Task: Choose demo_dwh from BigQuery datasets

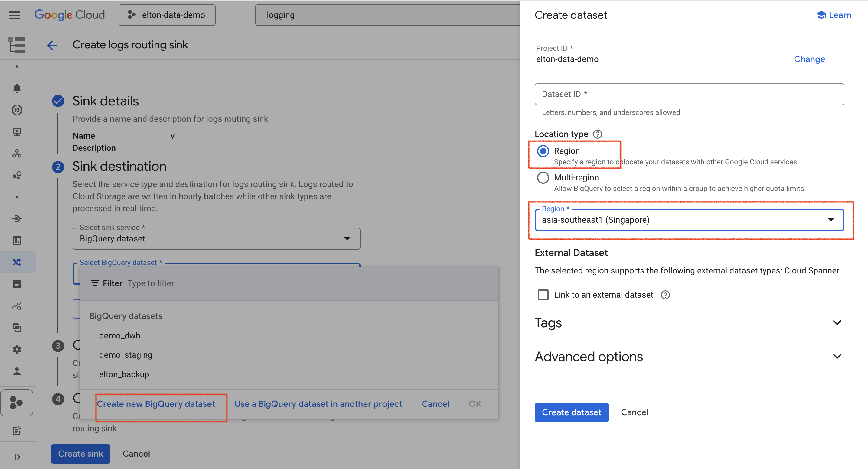Action: 120,335
